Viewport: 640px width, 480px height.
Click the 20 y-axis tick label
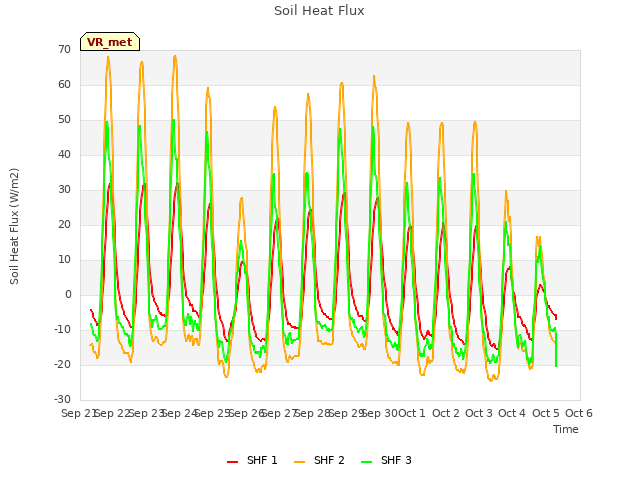click(x=64, y=224)
